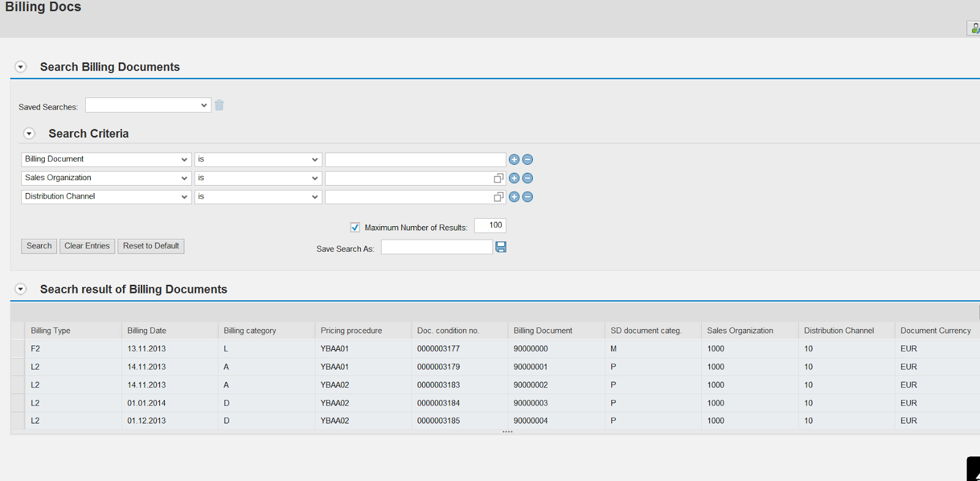Image resolution: width=980 pixels, height=481 pixels.
Task: Open value help for Distribution Channel field
Action: click(x=499, y=197)
